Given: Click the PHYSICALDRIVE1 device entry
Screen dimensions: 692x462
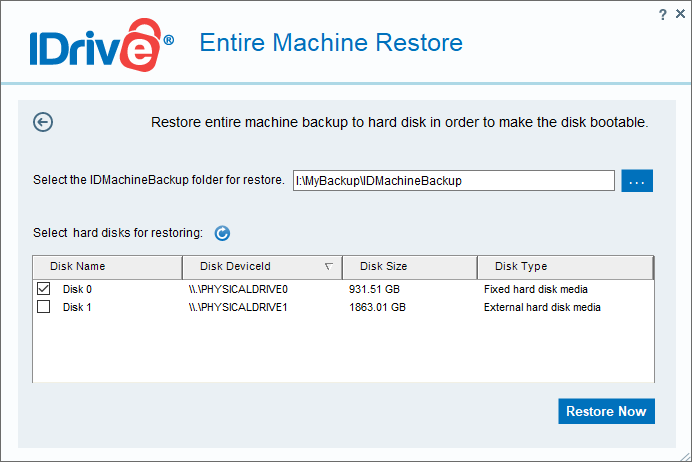Looking at the screenshot, I should click(x=238, y=307).
